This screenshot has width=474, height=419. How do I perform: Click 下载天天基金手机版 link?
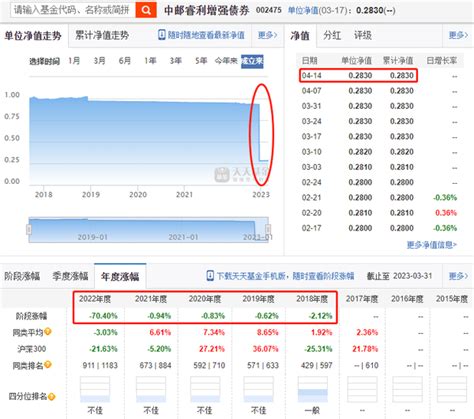(x=285, y=276)
